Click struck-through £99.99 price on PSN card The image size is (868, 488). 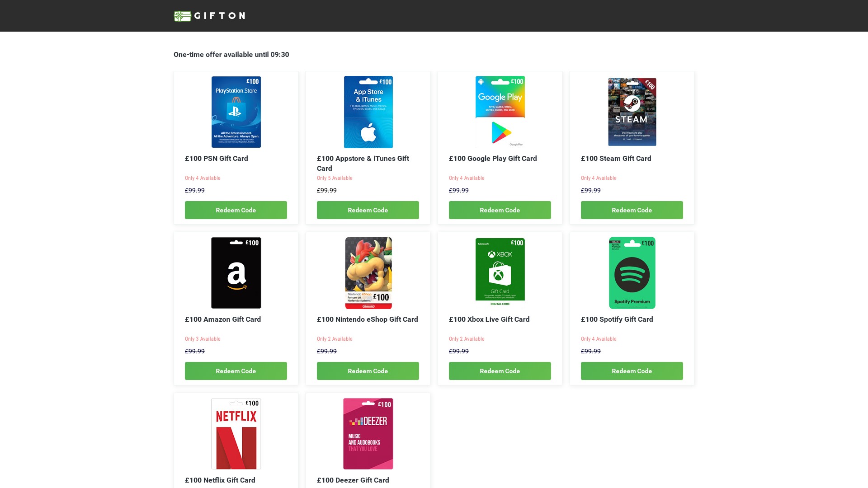(x=195, y=190)
